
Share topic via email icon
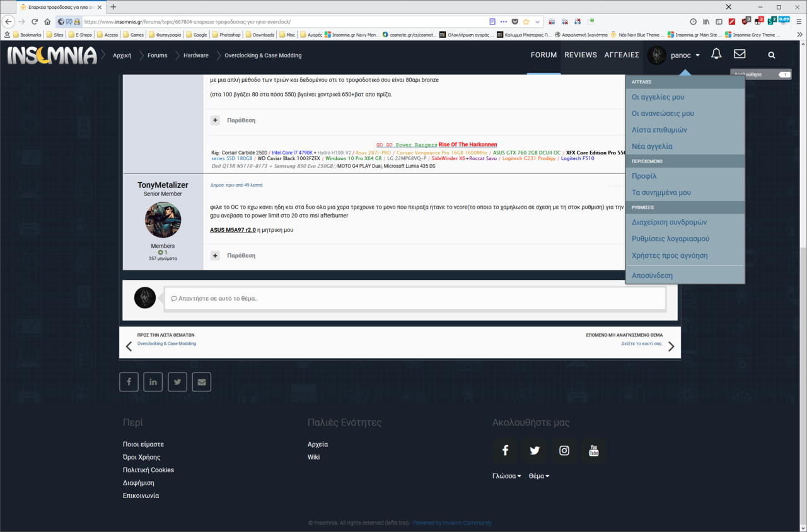tap(202, 381)
